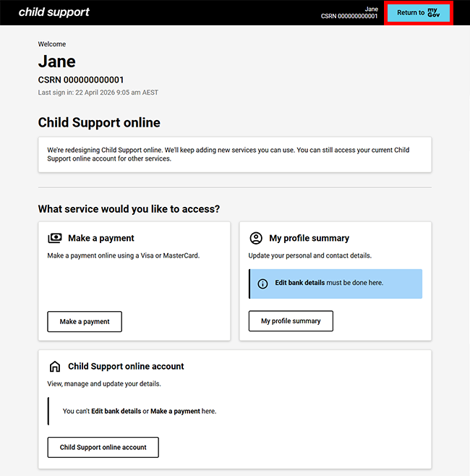Click the blue Edit bank details notice
The height and width of the screenshot is (476, 470).
pos(336,284)
